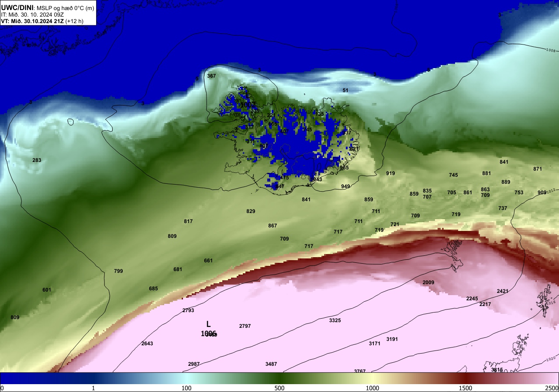Click the 601 height value

(47, 290)
